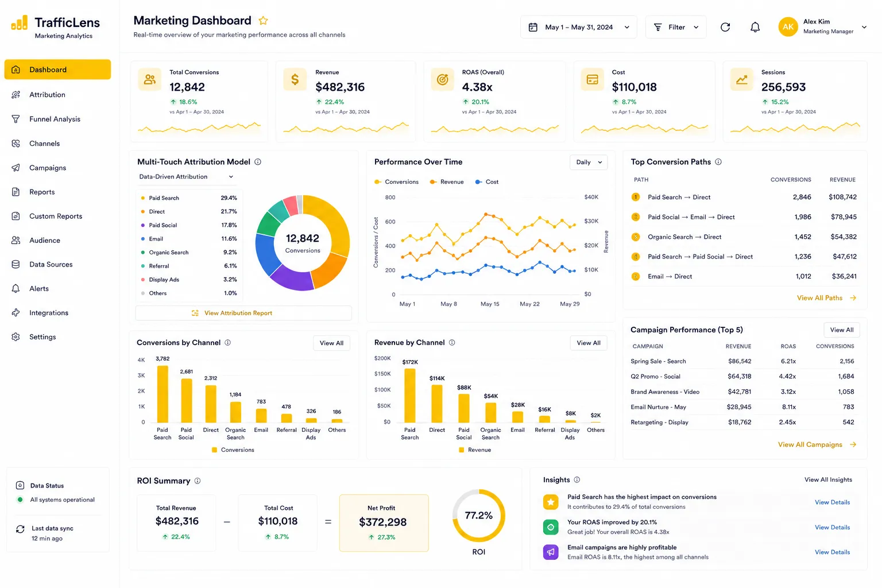Click the Alerts bell icon in sidebar
The width and height of the screenshot is (882, 588).
[16, 289]
